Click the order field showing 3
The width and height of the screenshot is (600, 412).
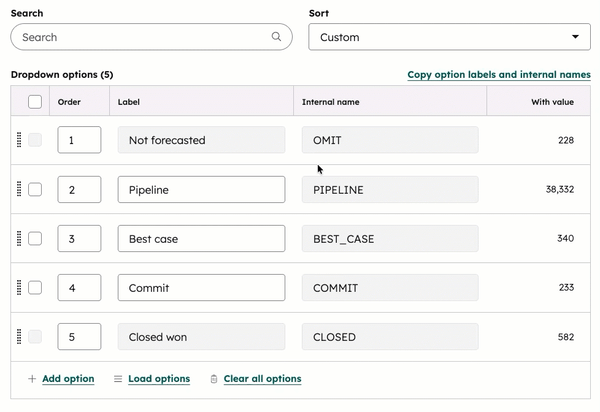[79, 238]
